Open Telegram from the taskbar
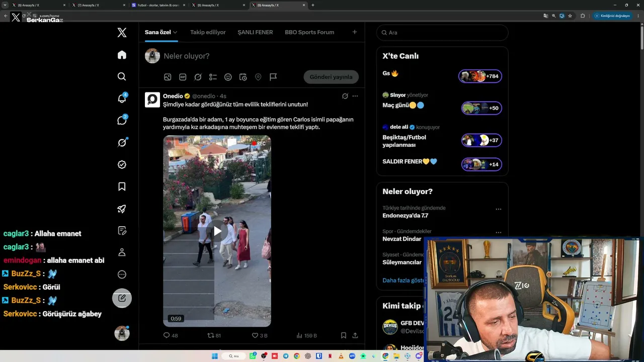Image resolution: width=644 pixels, height=362 pixels. pos(286,356)
